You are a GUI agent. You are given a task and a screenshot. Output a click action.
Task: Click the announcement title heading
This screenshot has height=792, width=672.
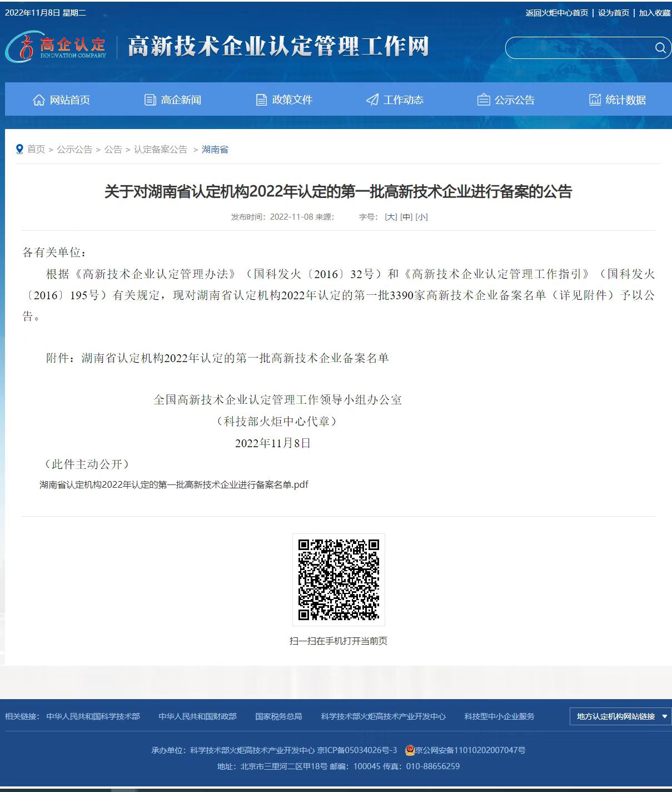[339, 191]
